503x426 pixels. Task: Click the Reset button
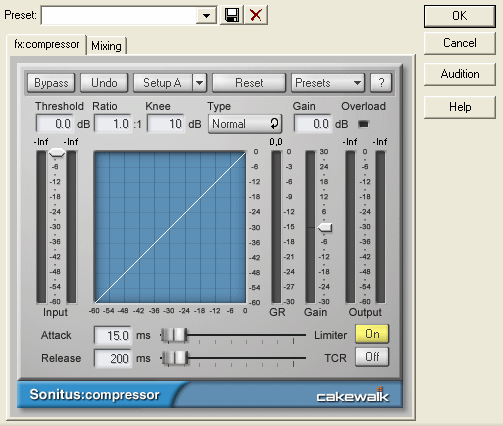pos(249,83)
